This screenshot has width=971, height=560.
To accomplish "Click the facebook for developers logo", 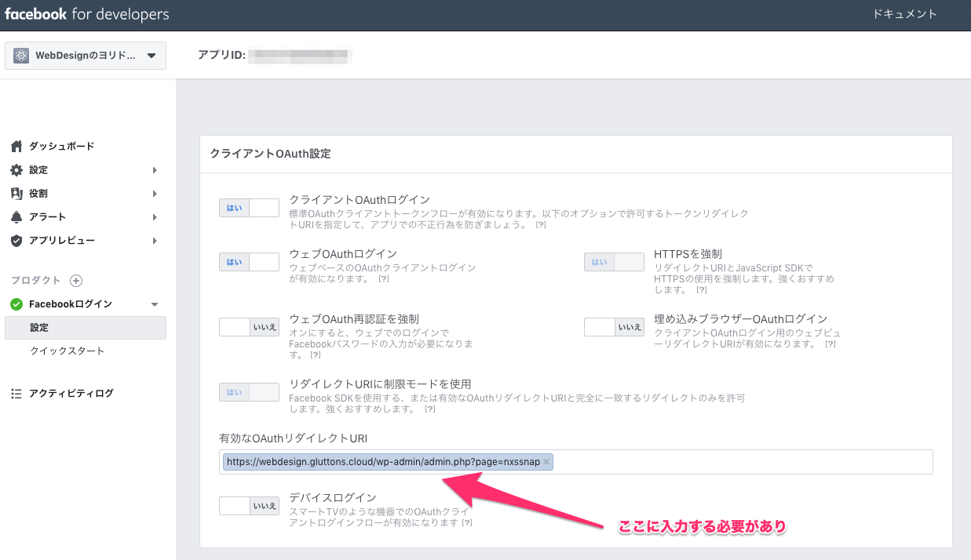I will [87, 14].
